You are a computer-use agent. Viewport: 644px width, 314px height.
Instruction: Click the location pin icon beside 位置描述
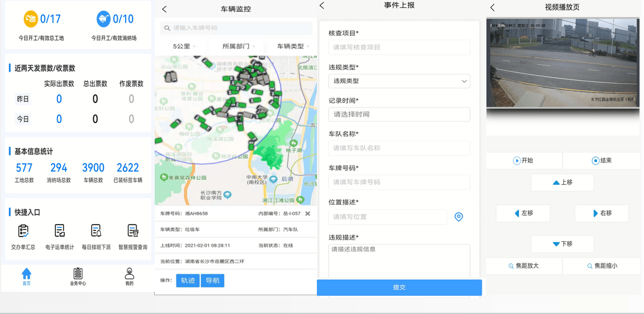tap(459, 217)
